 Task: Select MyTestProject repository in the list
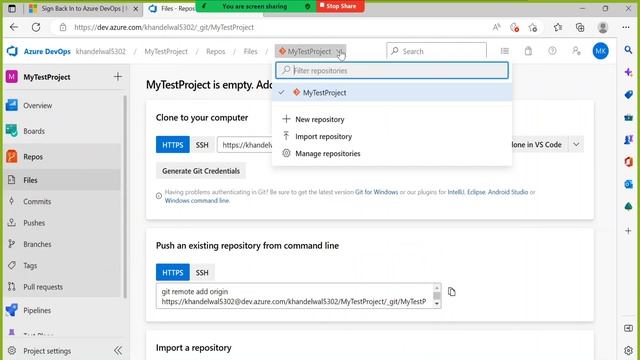(x=392, y=93)
